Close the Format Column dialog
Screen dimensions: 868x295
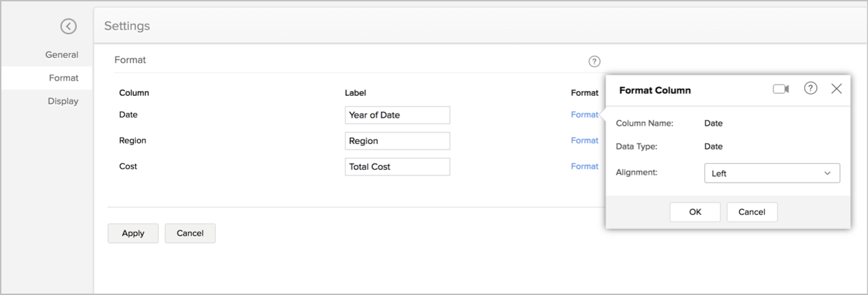pos(837,89)
